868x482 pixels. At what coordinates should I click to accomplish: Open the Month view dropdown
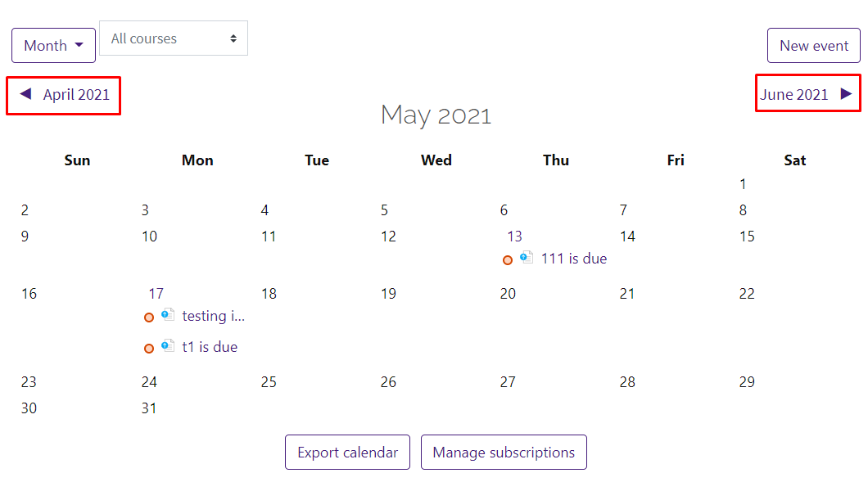coord(53,46)
